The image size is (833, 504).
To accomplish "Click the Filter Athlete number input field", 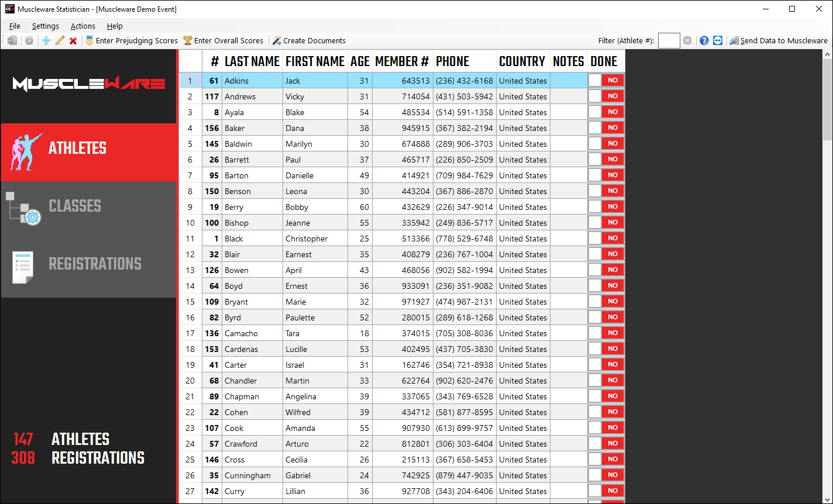I will tap(669, 41).
